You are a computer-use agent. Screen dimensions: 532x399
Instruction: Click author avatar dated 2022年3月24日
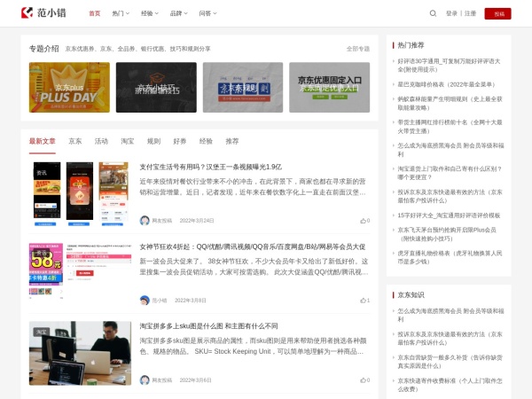pyautogui.click(x=145, y=221)
